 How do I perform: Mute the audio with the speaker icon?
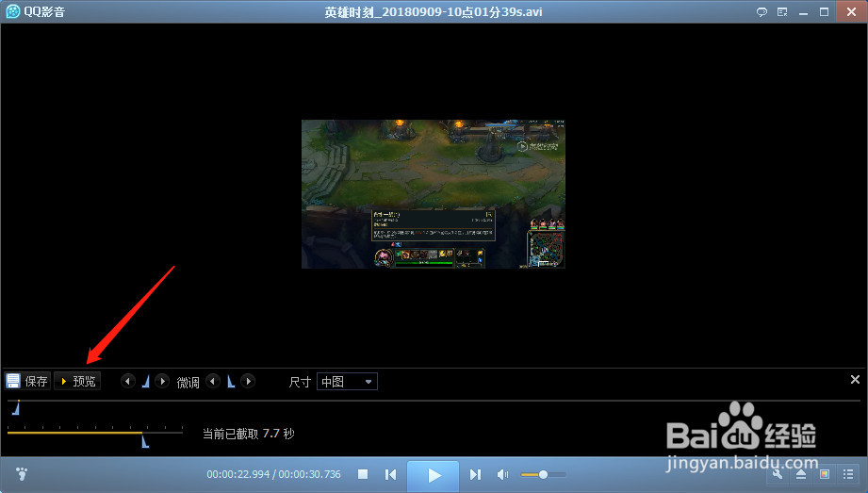coord(502,474)
